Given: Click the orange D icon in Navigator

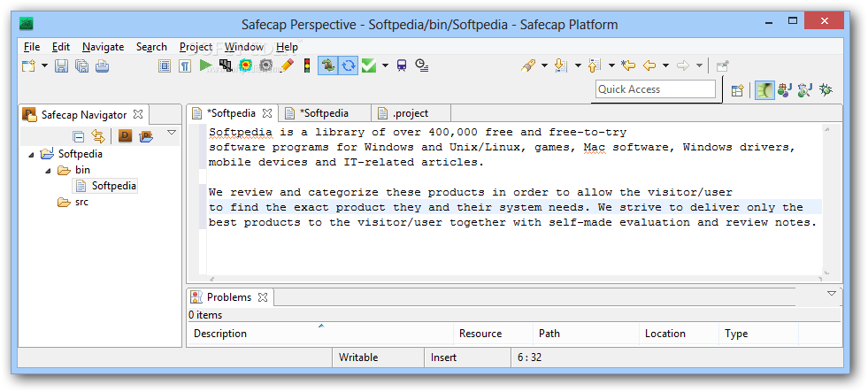Looking at the screenshot, I should [125, 135].
